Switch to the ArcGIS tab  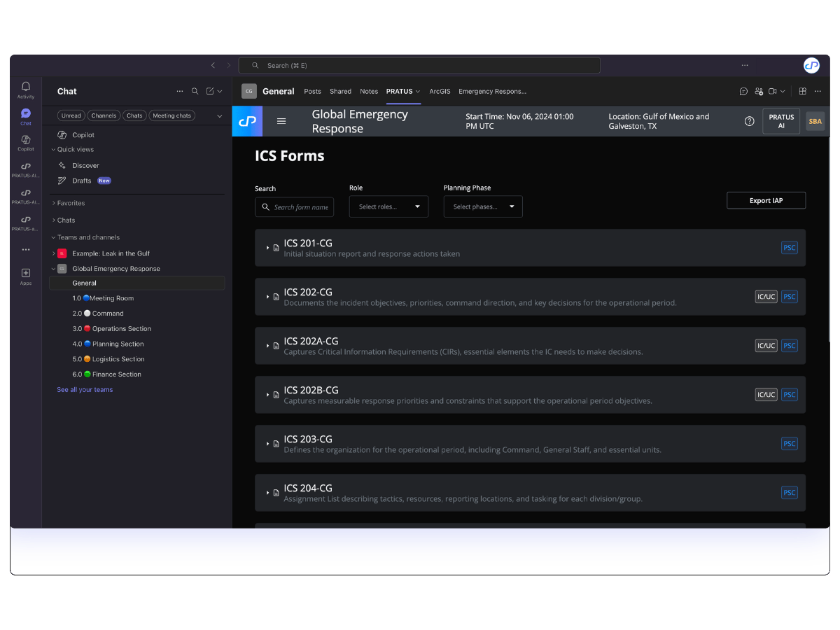pyautogui.click(x=440, y=91)
